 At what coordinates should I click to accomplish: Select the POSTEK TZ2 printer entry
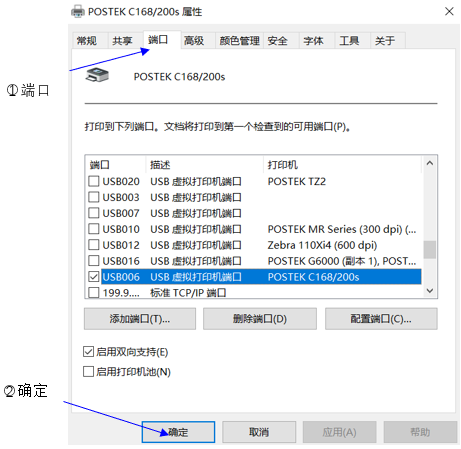(x=297, y=181)
